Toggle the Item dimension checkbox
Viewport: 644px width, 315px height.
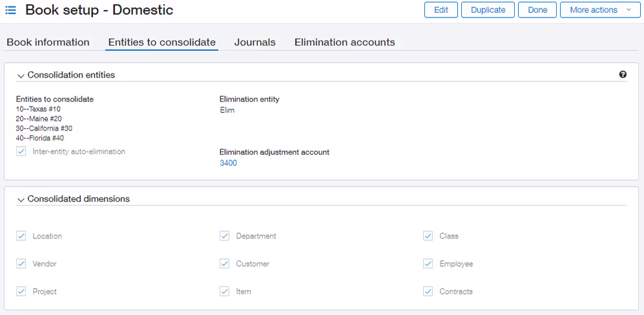point(224,292)
